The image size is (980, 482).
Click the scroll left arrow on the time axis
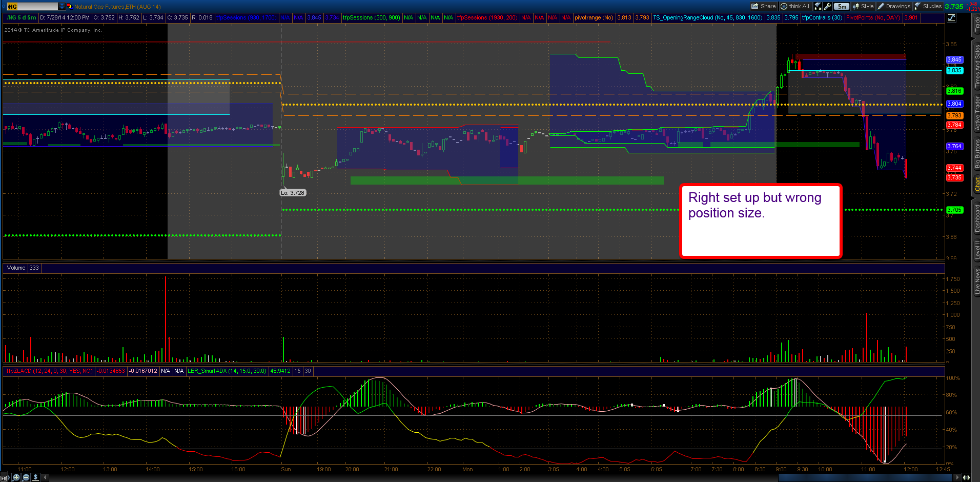(45, 477)
